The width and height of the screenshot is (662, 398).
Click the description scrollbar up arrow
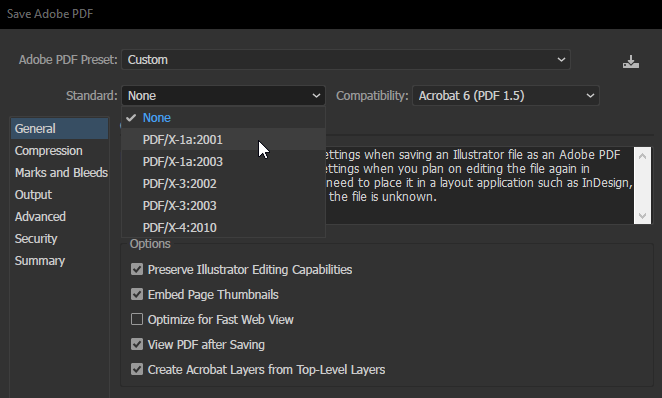[642, 156]
